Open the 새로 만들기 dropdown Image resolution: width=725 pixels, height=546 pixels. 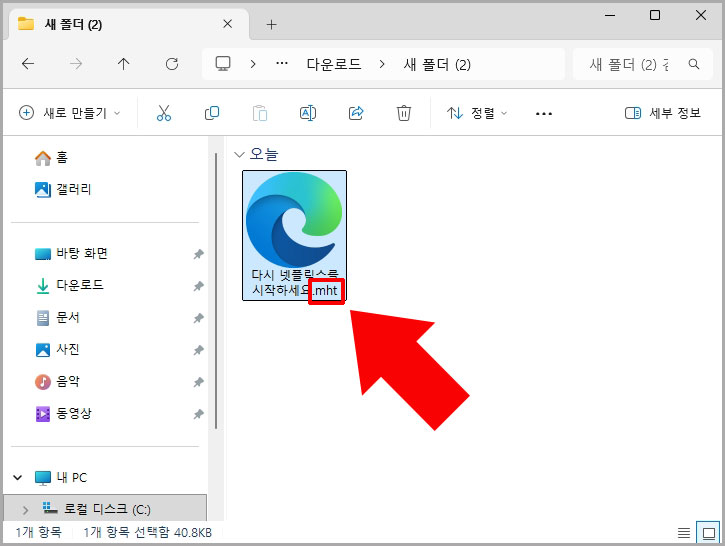[70, 113]
